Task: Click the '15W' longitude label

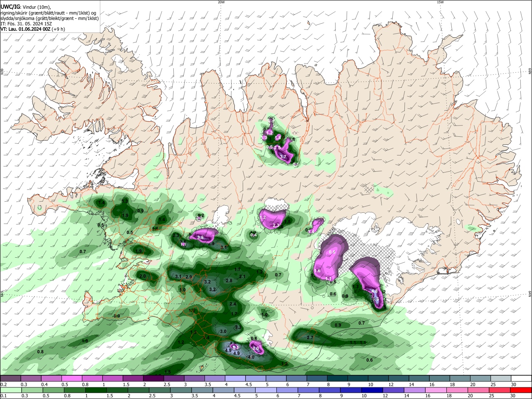Action: pyautogui.click(x=440, y=2)
